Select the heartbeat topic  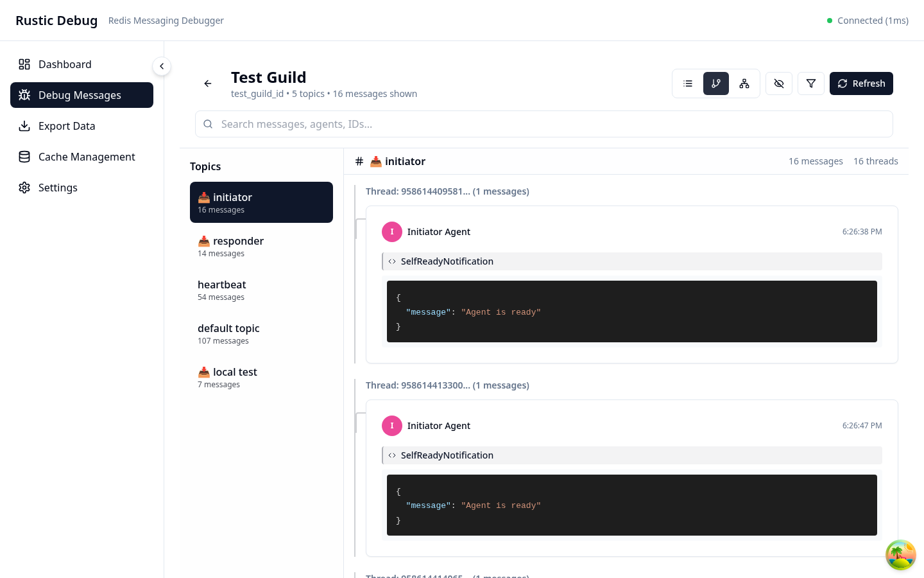click(x=261, y=290)
